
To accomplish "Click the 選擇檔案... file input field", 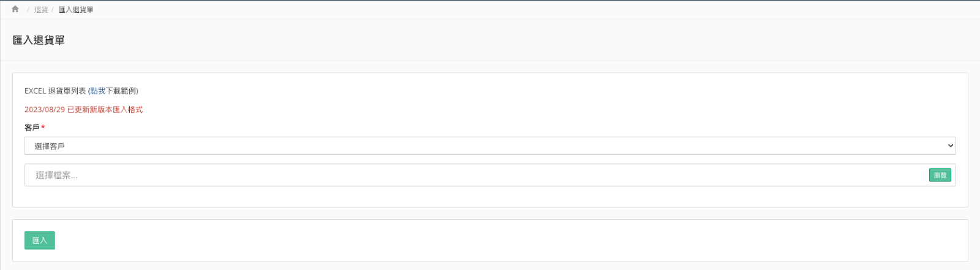I will tap(477, 175).
